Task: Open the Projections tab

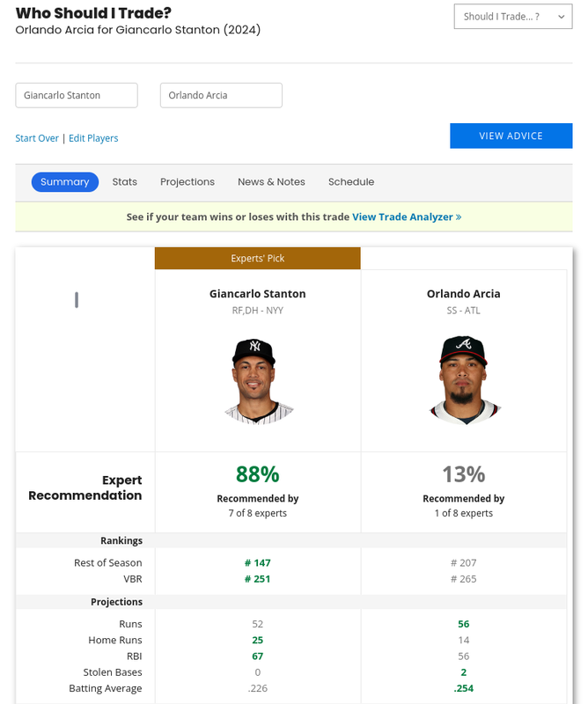Action: tap(187, 182)
